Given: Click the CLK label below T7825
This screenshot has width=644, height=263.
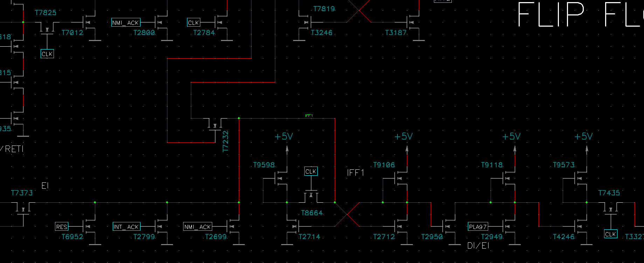Looking at the screenshot, I should 47,54.
